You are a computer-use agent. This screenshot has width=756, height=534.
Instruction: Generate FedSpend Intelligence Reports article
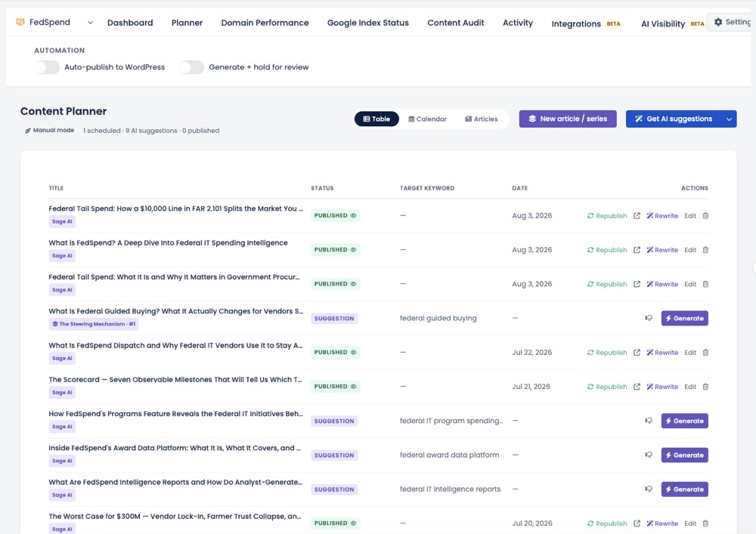(x=685, y=489)
